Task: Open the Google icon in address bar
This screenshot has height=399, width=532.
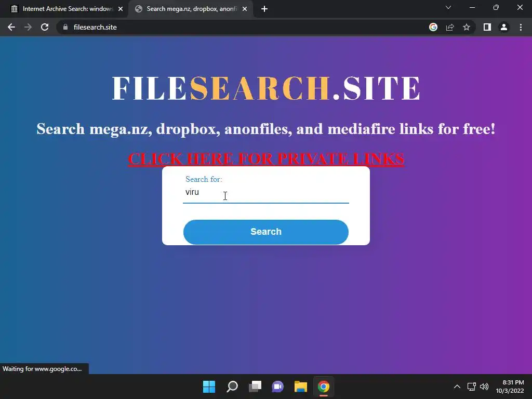Action: pos(433,27)
